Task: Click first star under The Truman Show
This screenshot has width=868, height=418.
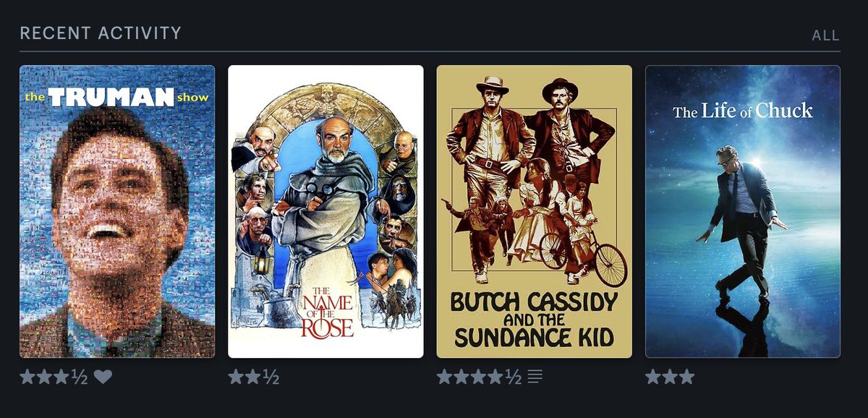Action: pos(28,377)
